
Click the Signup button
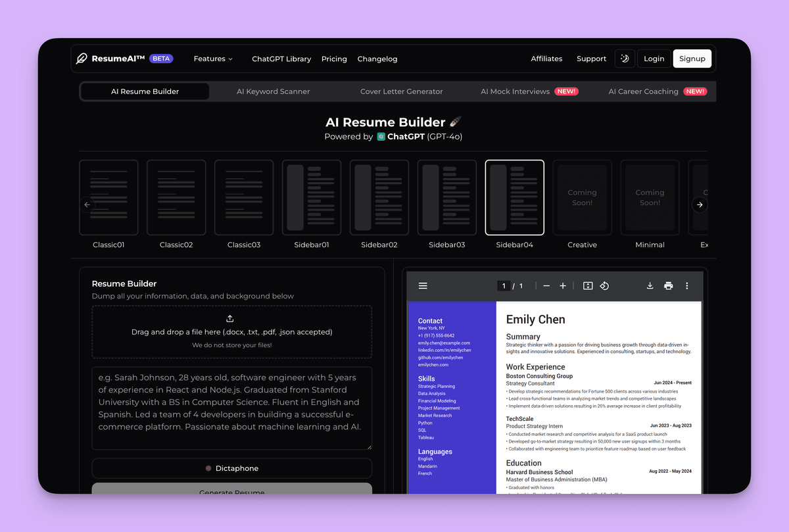[692, 59]
